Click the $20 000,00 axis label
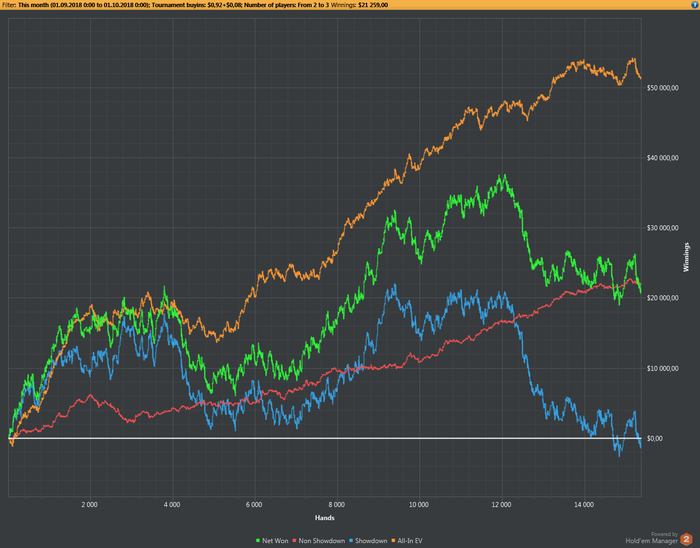 (x=662, y=298)
